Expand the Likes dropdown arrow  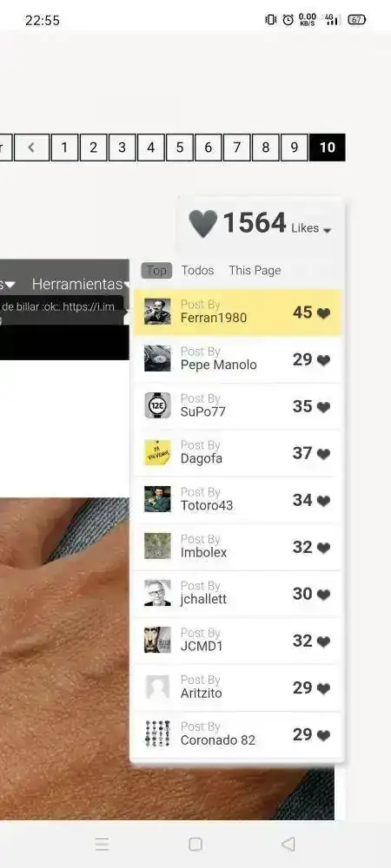tap(327, 230)
